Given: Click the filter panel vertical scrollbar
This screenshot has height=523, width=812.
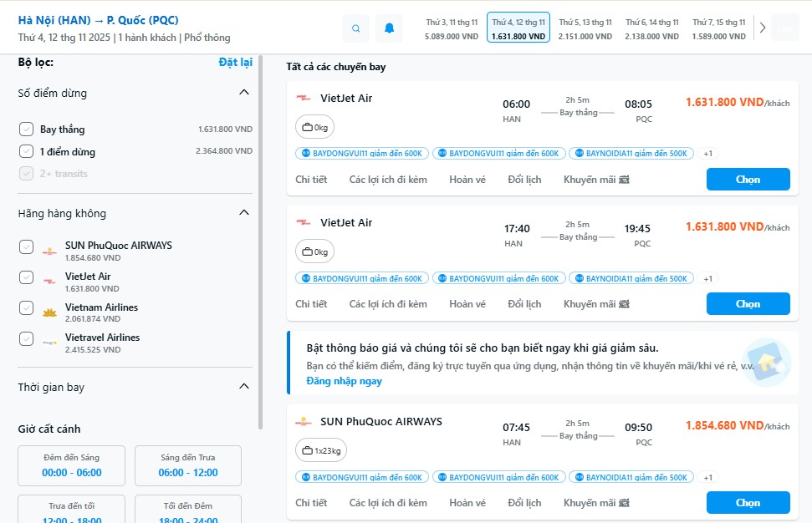Looking at the screenshot, I should click(260, 243).
